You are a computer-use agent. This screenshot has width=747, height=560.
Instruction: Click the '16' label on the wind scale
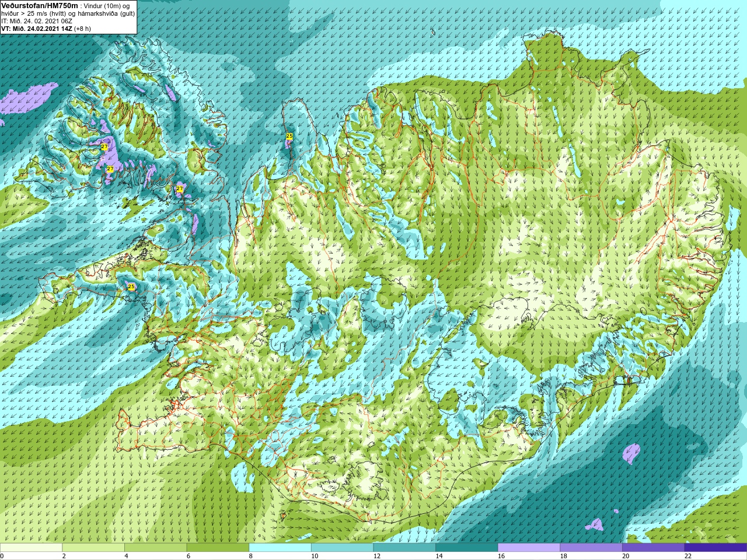point(501,556)
